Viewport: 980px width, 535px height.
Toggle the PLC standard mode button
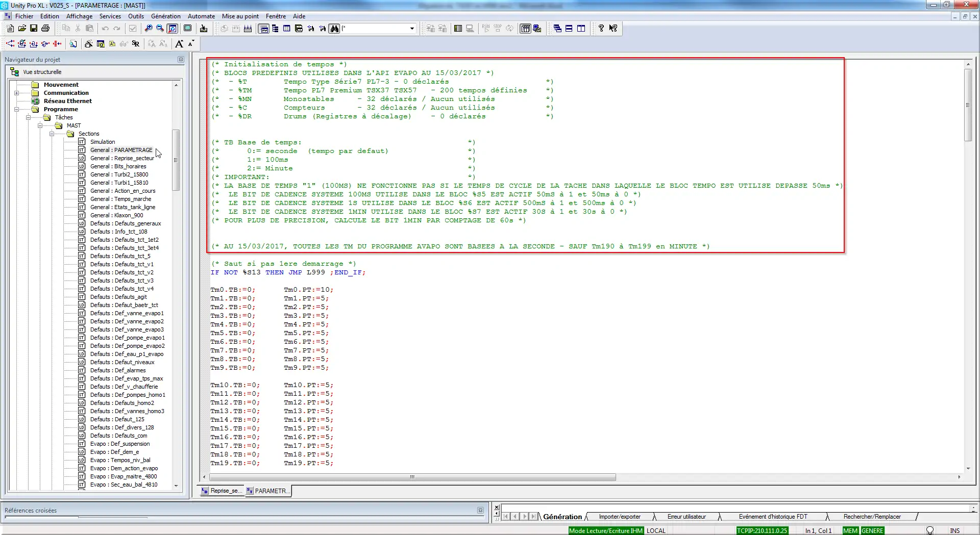(525, 29)
